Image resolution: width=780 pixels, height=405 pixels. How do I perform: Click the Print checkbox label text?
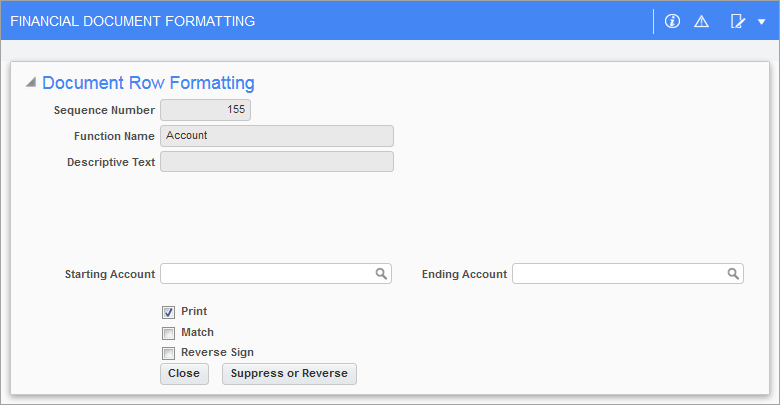coord(194,311)
